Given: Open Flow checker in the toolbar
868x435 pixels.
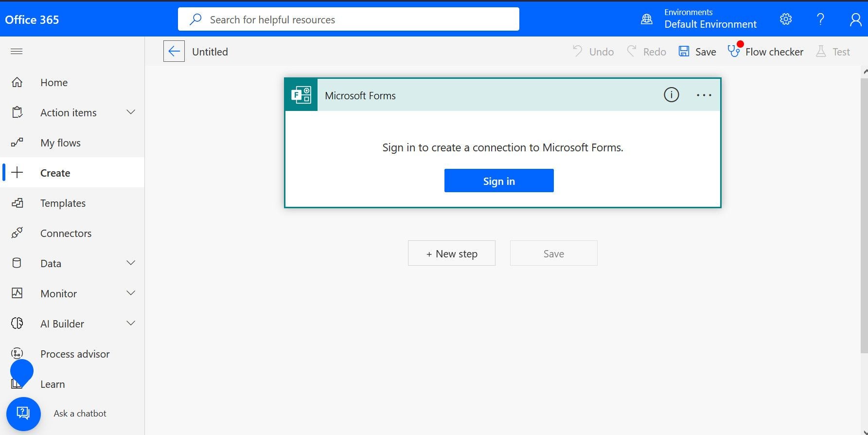Looking at the screenshot, I should point(765,52).
